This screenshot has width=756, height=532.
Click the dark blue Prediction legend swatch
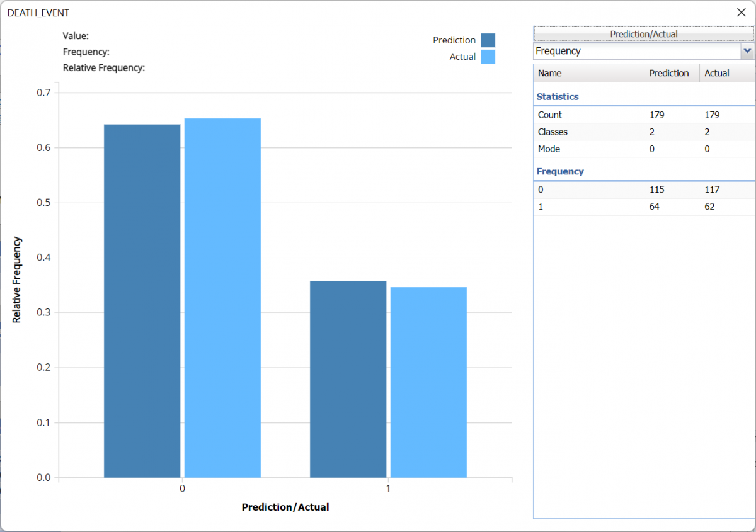point(488,40)
